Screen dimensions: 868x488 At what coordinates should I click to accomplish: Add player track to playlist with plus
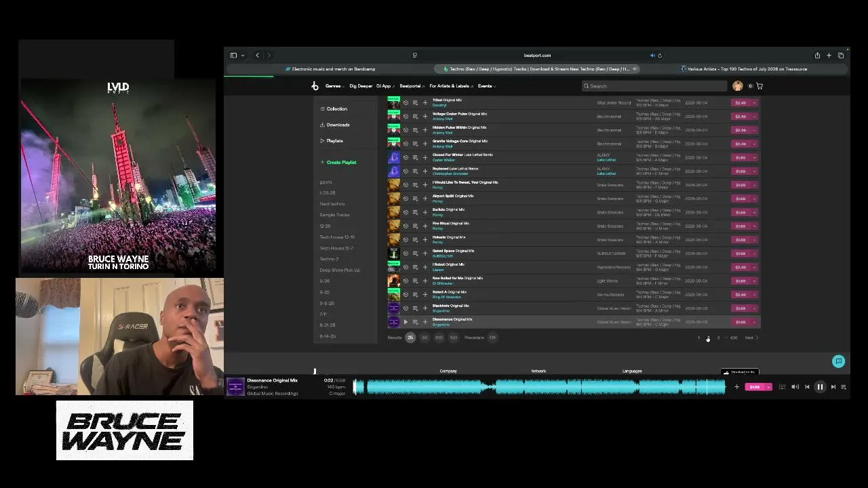pos(736,387)
